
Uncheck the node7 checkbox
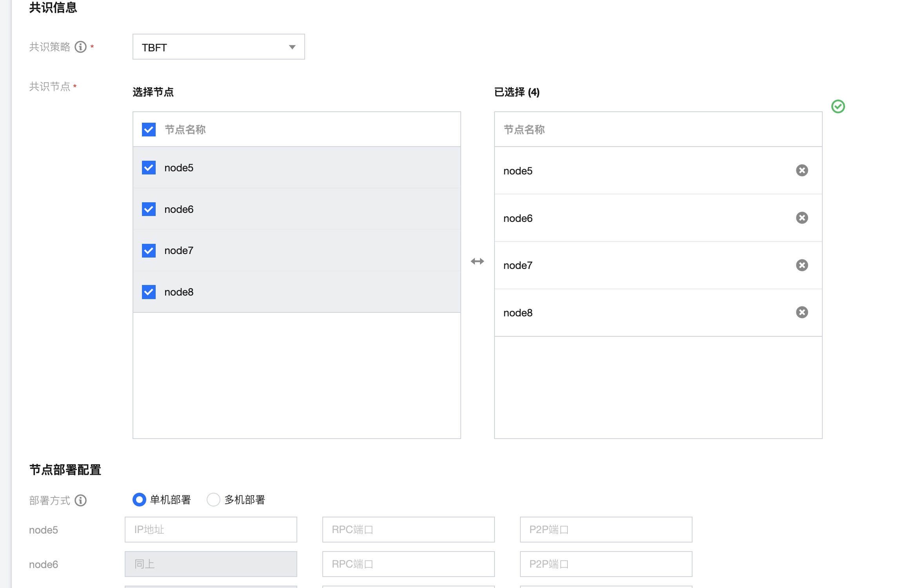tap(149, 250)
